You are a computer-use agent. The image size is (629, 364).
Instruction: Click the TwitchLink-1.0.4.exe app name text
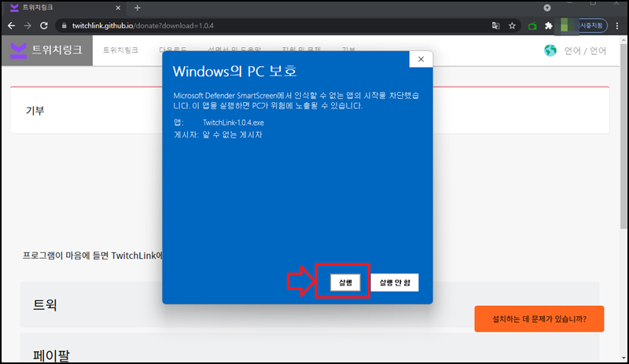(x=233, y=123)
